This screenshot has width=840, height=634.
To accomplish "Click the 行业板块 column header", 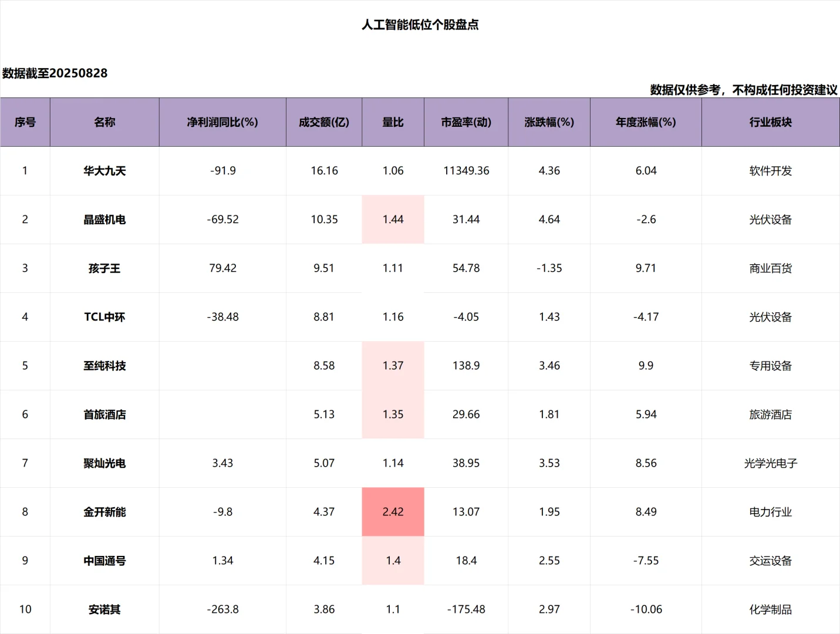I will coord(770,122).
